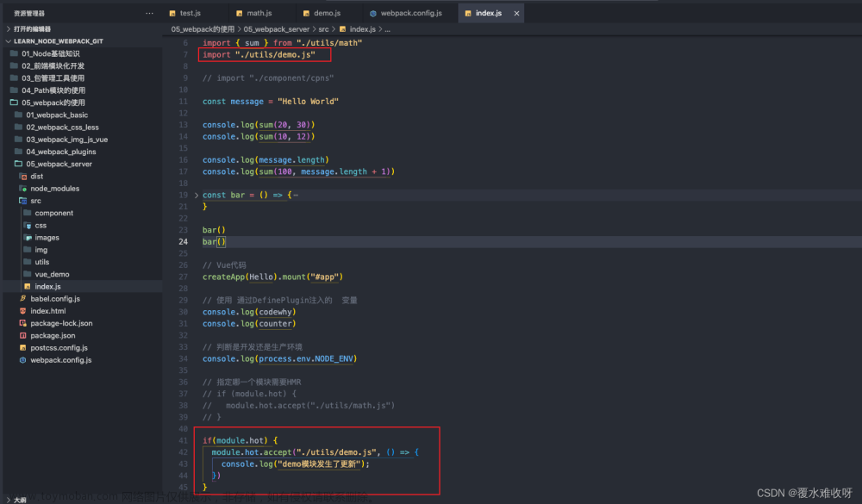Image resolution: width=862 pixels, height=504 pixels.
Task: Click the test.js tab file icon
Action: point(172,13)
